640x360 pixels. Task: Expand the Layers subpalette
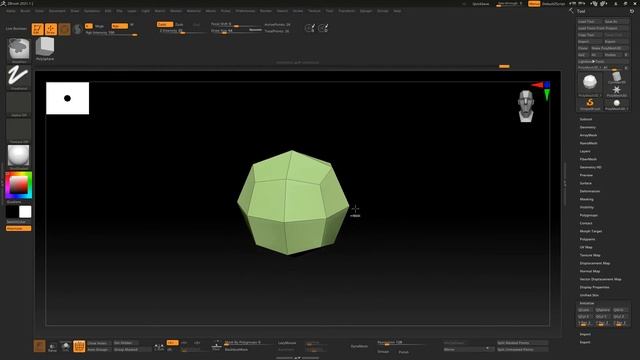pos(585,151)
